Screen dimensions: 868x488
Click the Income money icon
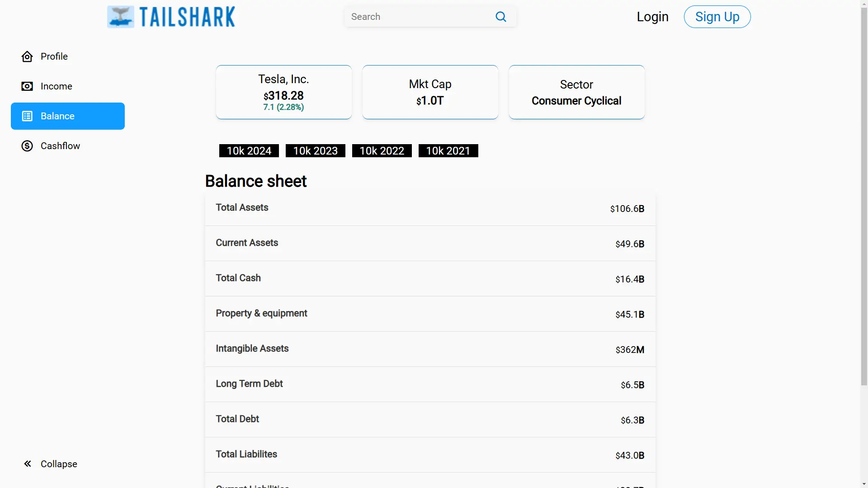(27, 86)
